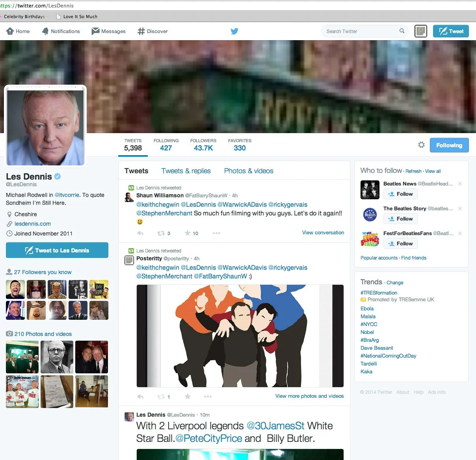The height and width of the screenshot is (460, 476).
Task: Open the profile gear settings dropdown
Action: click(421, 145)
